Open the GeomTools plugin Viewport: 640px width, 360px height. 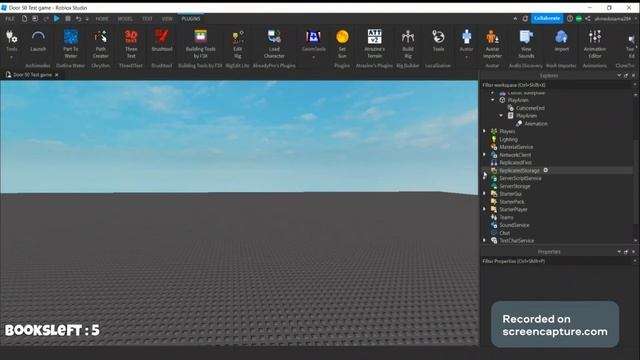coord(313,43)
